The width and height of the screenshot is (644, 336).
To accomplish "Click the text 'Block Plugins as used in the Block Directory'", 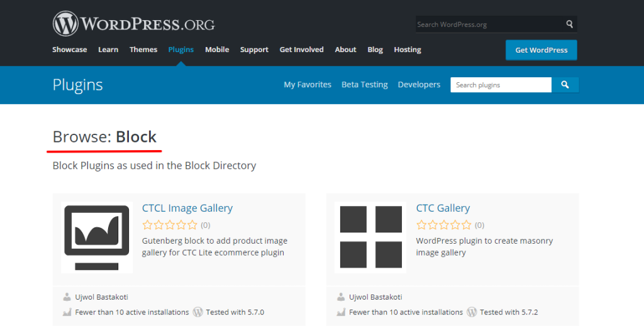I will [154, 165].
